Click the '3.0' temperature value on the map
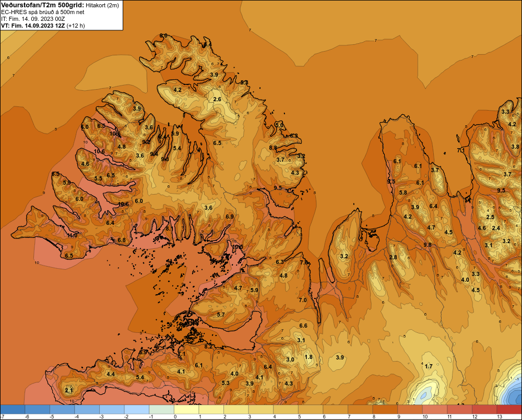 coord(290,360)
